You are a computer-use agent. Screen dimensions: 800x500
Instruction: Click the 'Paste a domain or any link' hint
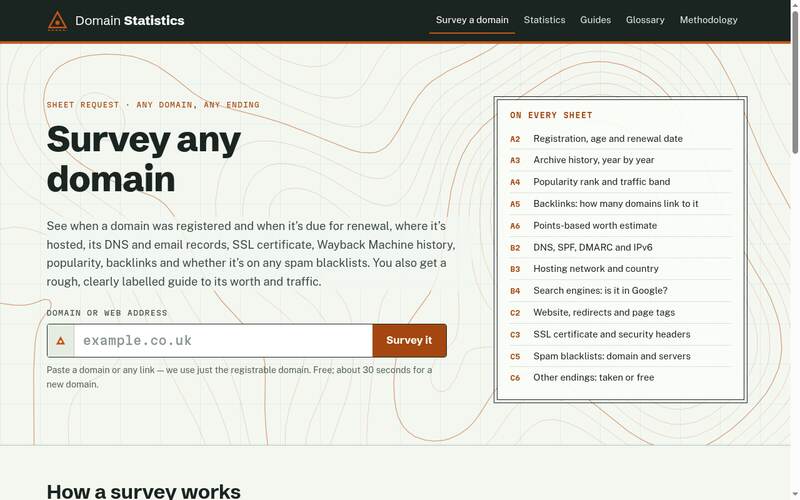coord(239,377)
